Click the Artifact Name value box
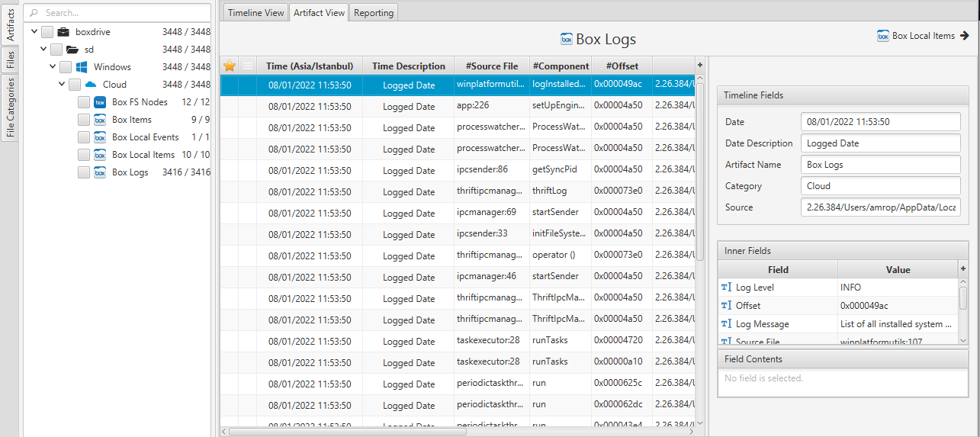The image size is (980, 437). click(881, 165)
